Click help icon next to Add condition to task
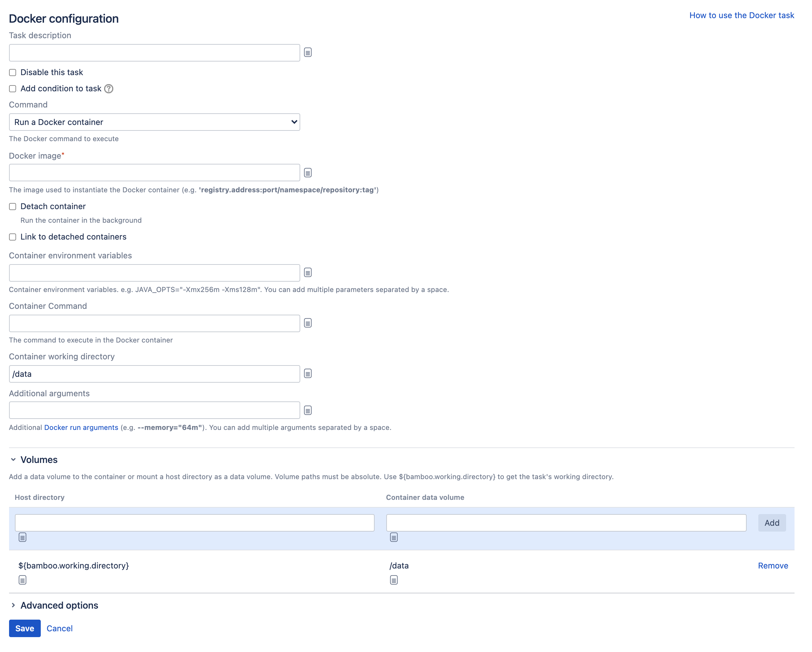Screen dimensions: 812x652 109,89
